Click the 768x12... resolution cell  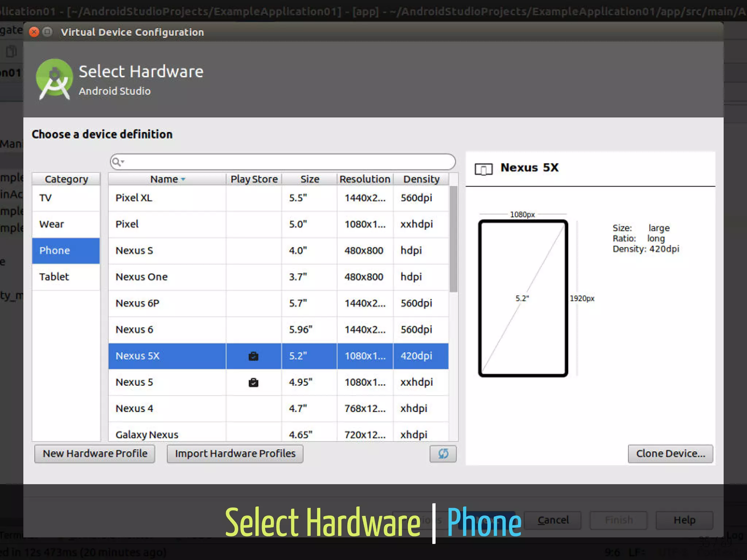click(365, 408)
